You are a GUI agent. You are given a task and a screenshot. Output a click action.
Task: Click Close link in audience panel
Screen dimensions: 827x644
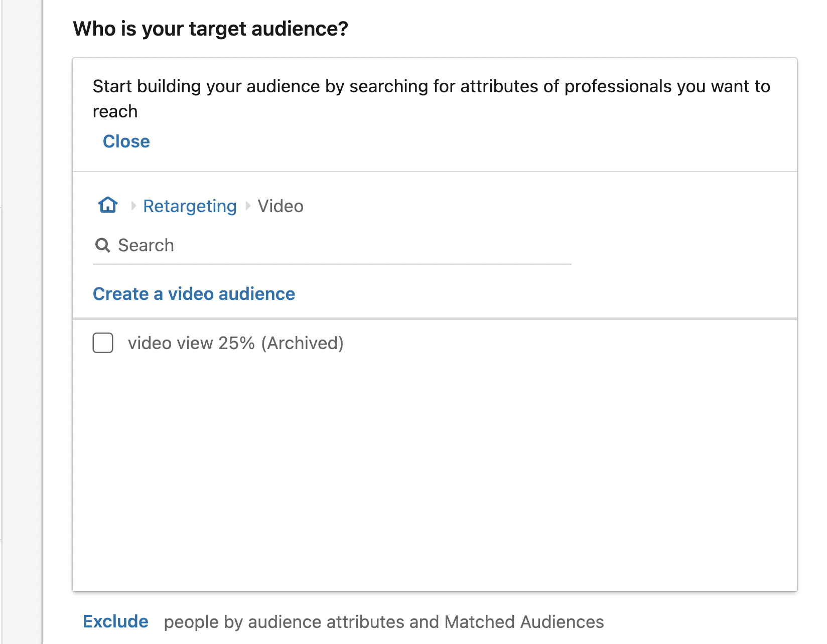coord(126,141)
